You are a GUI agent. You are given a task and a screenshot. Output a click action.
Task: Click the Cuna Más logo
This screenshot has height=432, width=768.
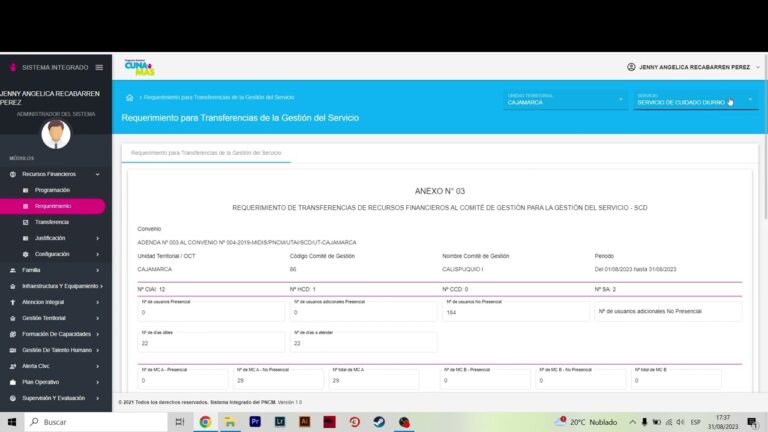tap(139, 68)
